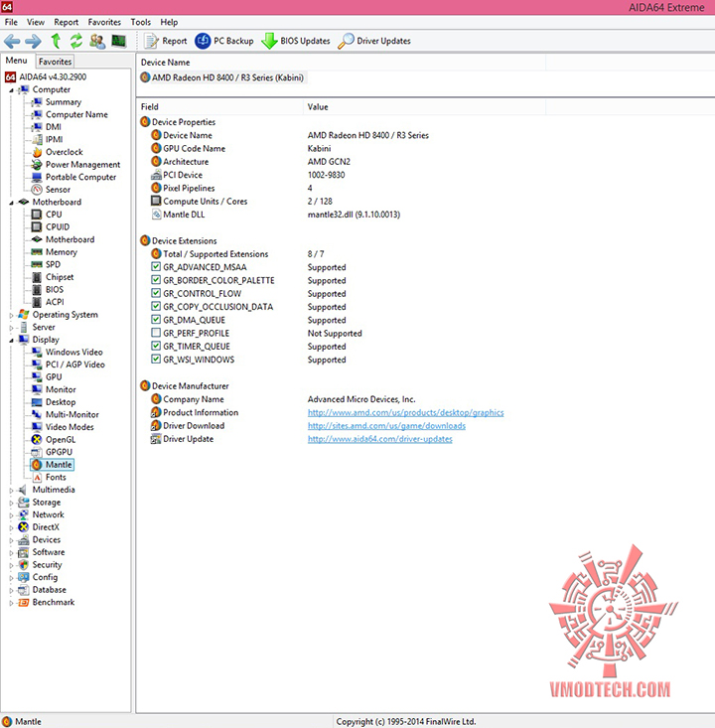Image resolution: width=715 pixels, height=728 pixels.
Task: Open the Help menu
Action: pos(169,22)
